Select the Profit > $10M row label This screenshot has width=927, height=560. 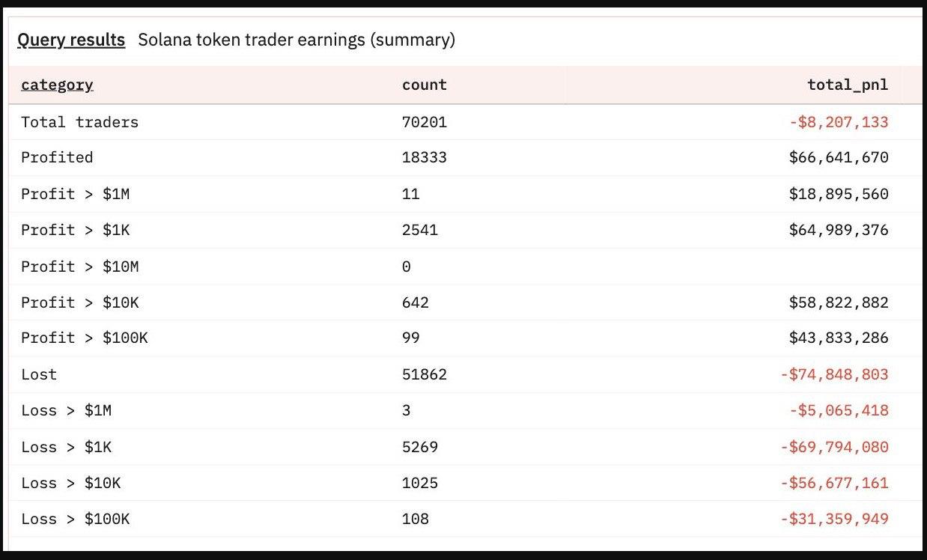pos(80,267)
